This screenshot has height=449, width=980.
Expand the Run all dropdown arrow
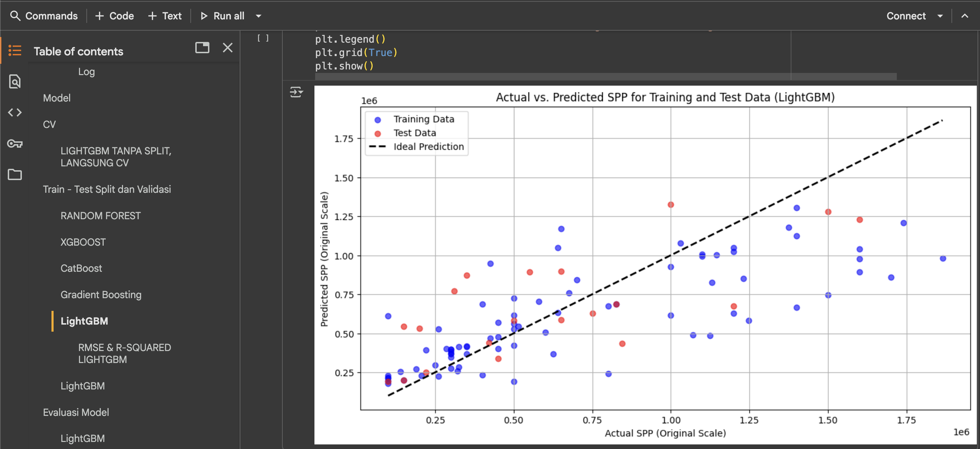tap(258, 16)
